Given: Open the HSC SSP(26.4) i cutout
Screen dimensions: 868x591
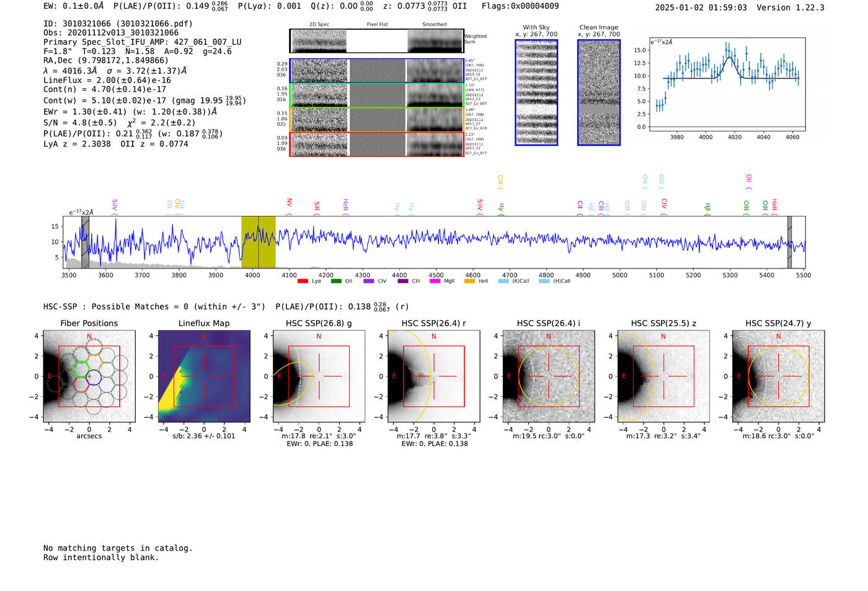Looking at the screenshot, I should (x=549, y=376).
